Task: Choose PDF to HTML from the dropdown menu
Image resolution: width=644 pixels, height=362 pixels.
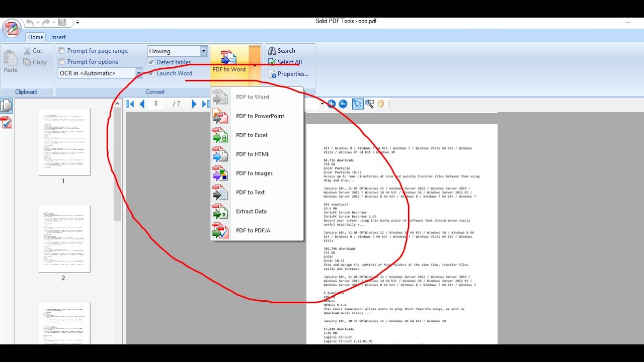Action: pyautogui.click(x=257, y=154)
